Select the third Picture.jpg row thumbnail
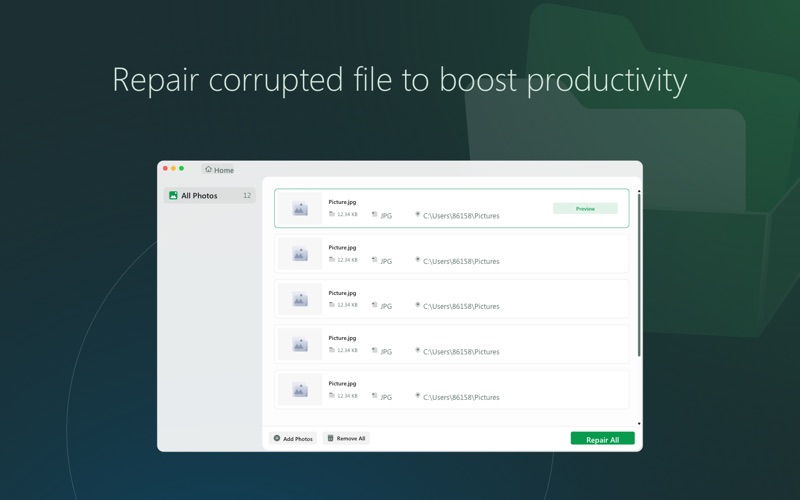 click(300, 299)
